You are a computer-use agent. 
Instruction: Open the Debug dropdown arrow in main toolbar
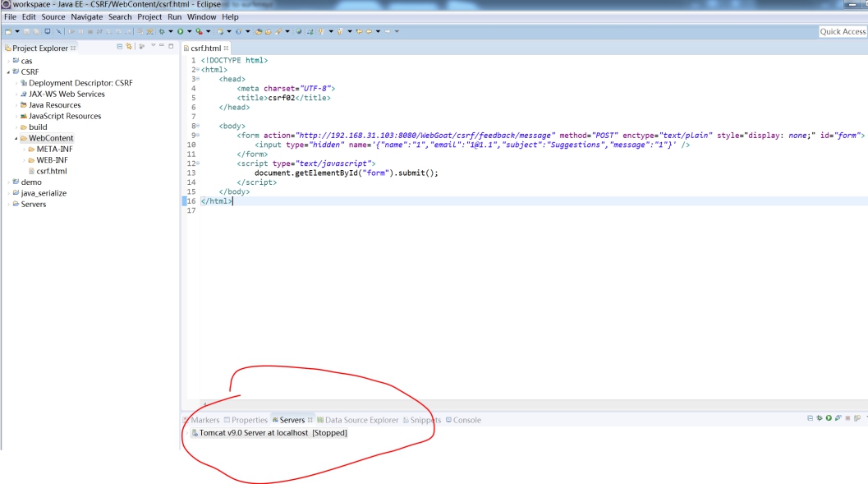tap(171, 31)
